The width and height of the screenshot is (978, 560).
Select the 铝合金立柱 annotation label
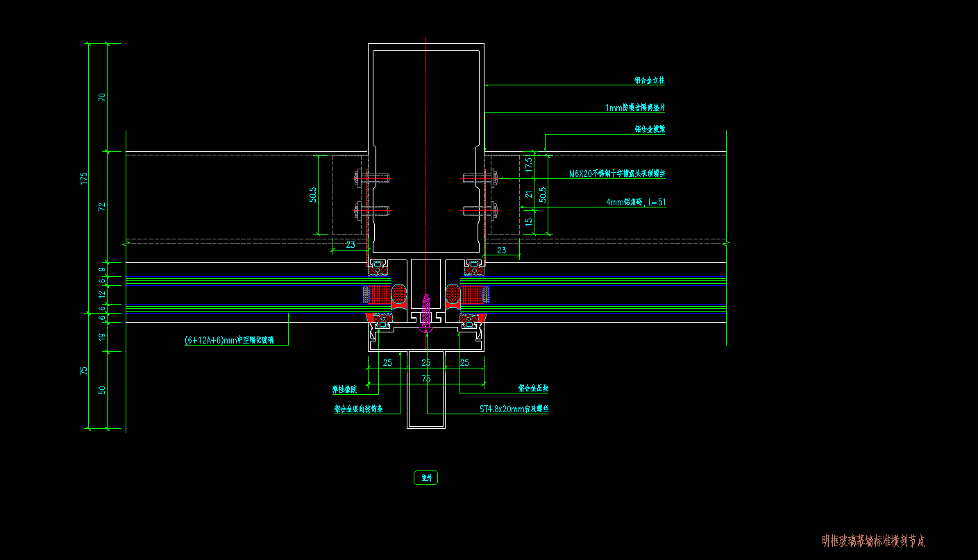[x=649, y=80]
